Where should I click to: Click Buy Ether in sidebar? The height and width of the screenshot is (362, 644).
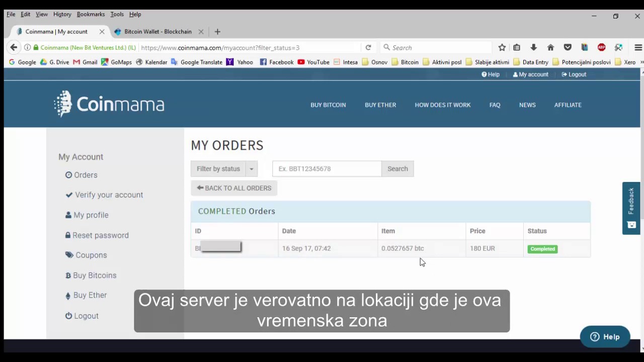(86, 295)
